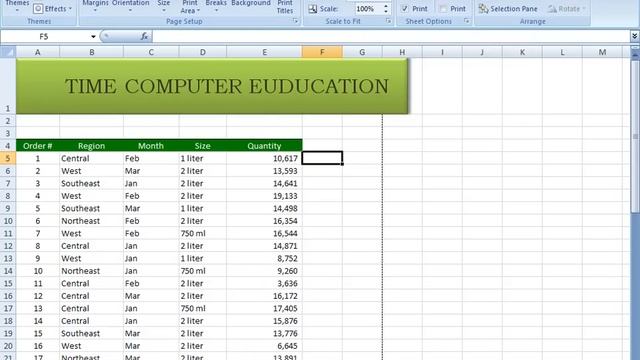
Task: Select the Jan cell in row 13
Action: coord(151,258)
